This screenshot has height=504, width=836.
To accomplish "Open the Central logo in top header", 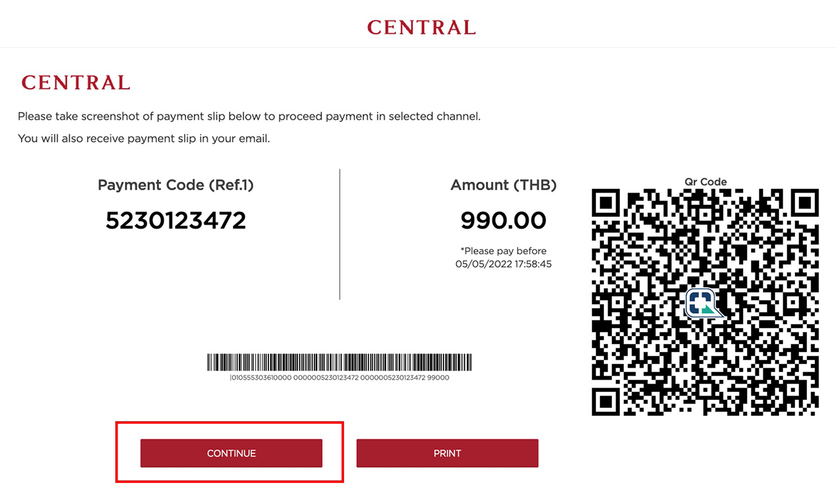I will [x=421, y=27].
